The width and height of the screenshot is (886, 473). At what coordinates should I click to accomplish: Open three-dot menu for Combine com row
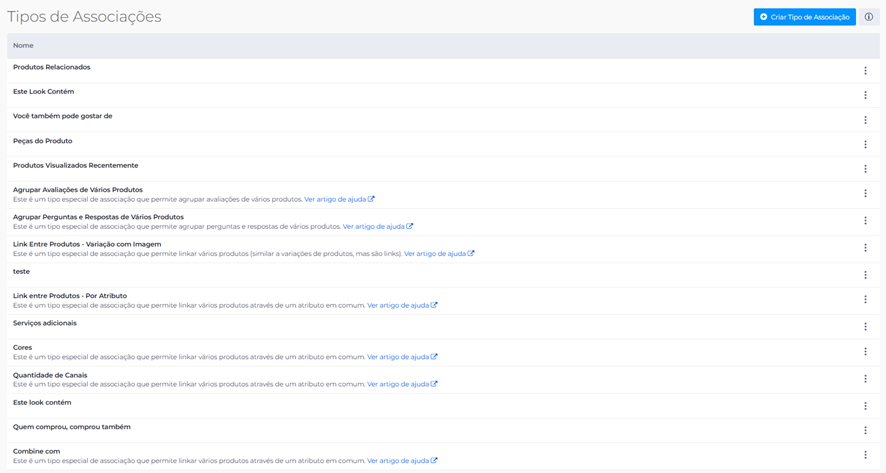[x=865, y=455]
